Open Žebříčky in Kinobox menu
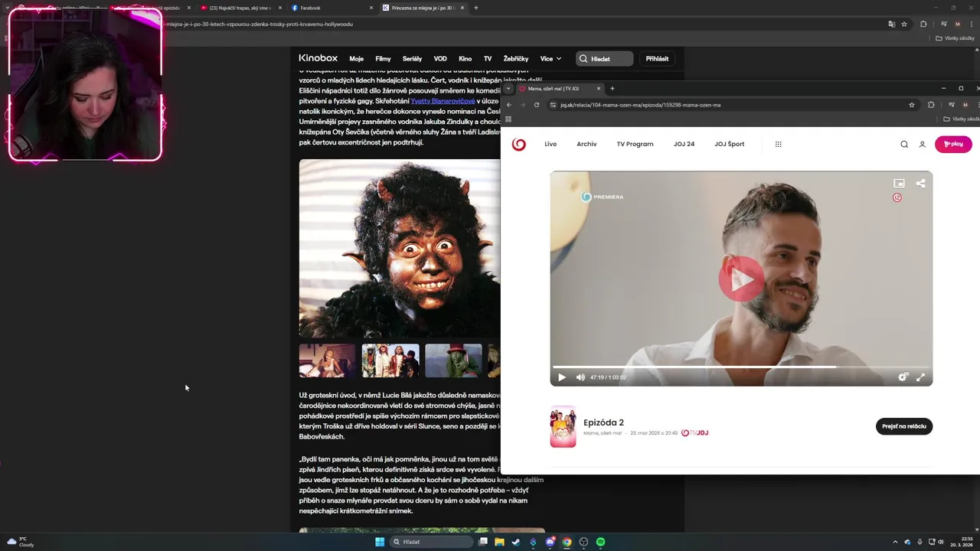Screen dimensions: 980x551 [x=516, y=59]
